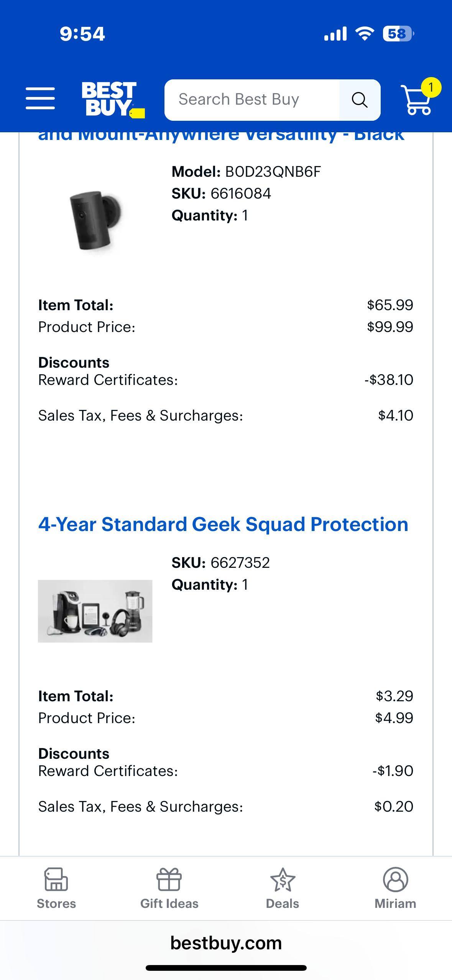452x980 pixels.
Task: Tap the Search Best Buy input field
Action: click(x=253, y=99)
